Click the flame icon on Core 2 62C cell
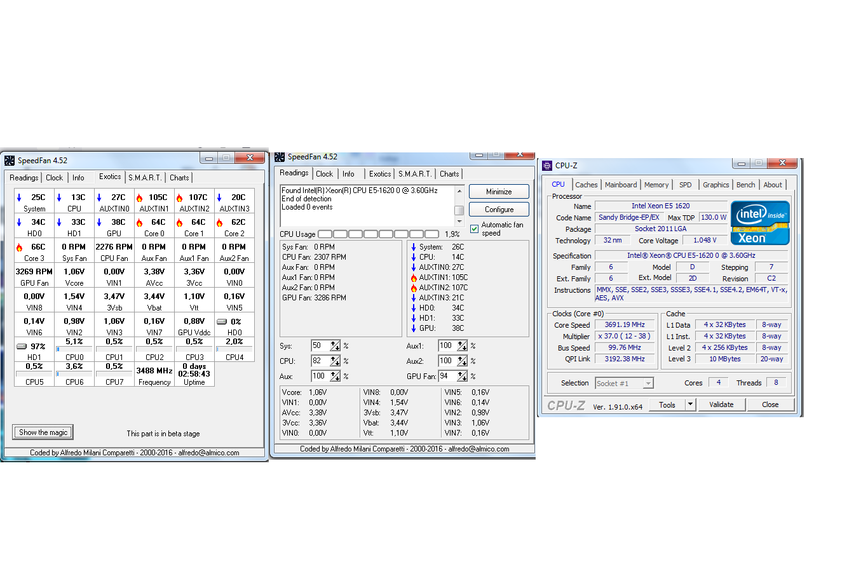This screenshot has height=588, width=868. tap(219, 222)
